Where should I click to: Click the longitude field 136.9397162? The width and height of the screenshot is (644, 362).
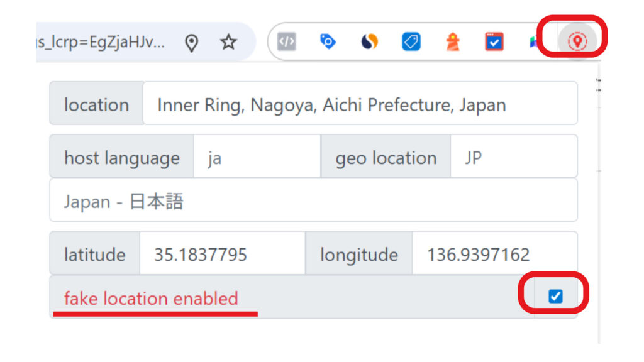point(494,254)
